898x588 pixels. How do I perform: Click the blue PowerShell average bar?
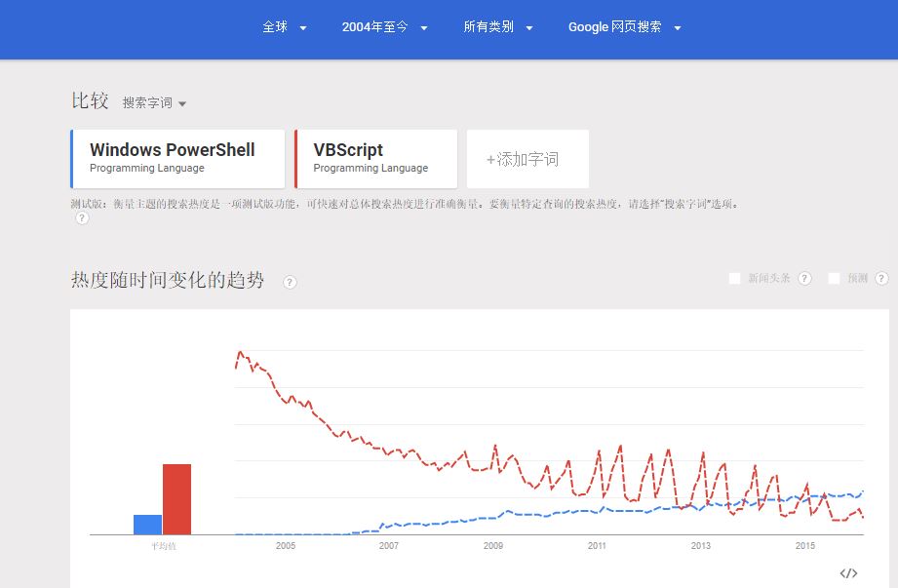pyautogui.click(x=148, y=525)
